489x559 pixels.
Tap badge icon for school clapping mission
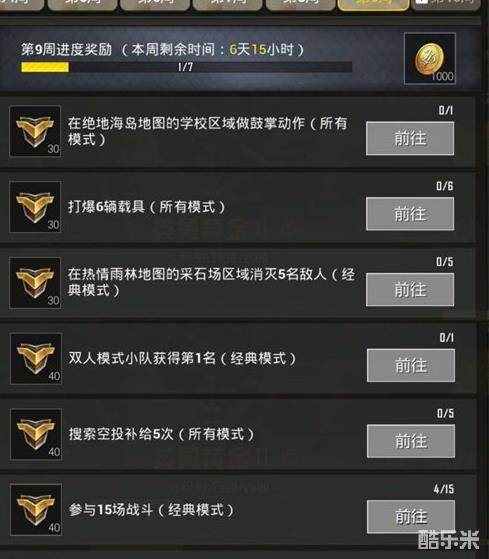tap(35, 131)
